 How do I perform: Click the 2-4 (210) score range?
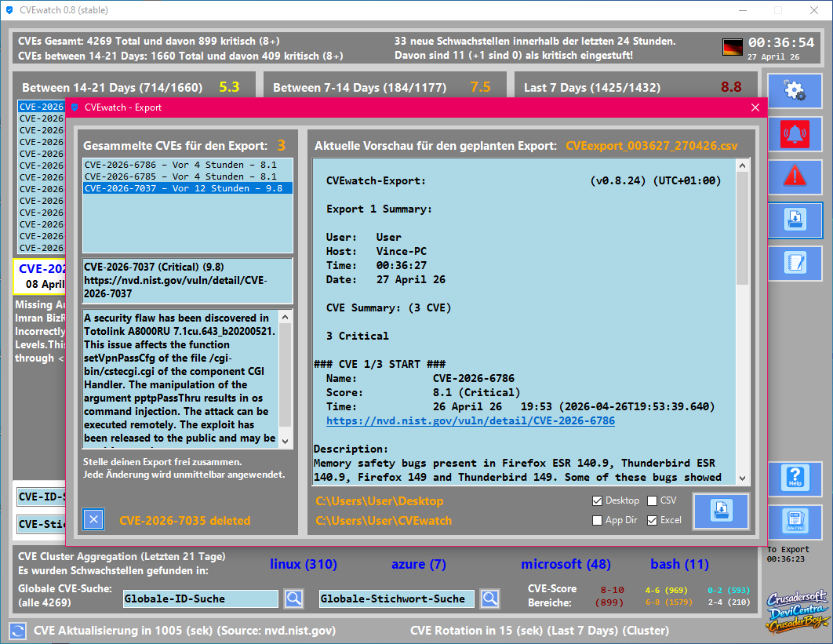pyautogui.click(x=729, y=602)
